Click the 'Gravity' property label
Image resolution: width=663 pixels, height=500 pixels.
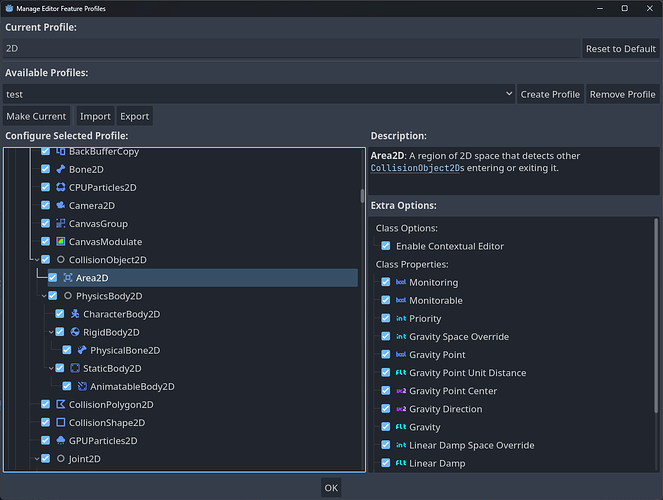425,427
